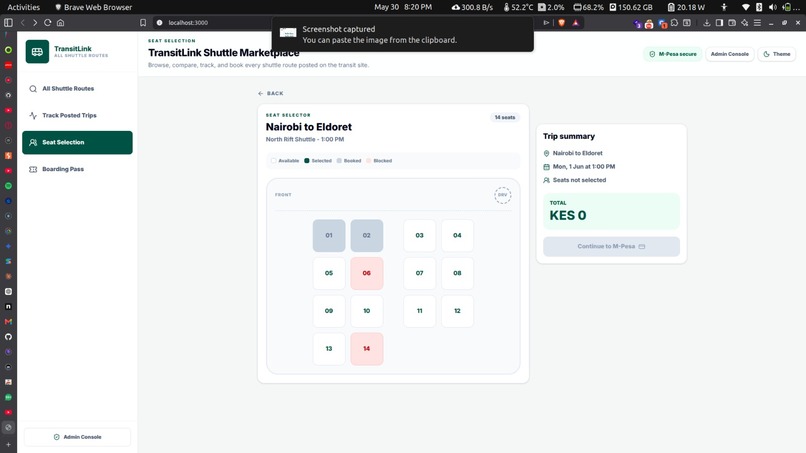
Task: Click the DRV driver seat icon
Action: tap(502, 195)
